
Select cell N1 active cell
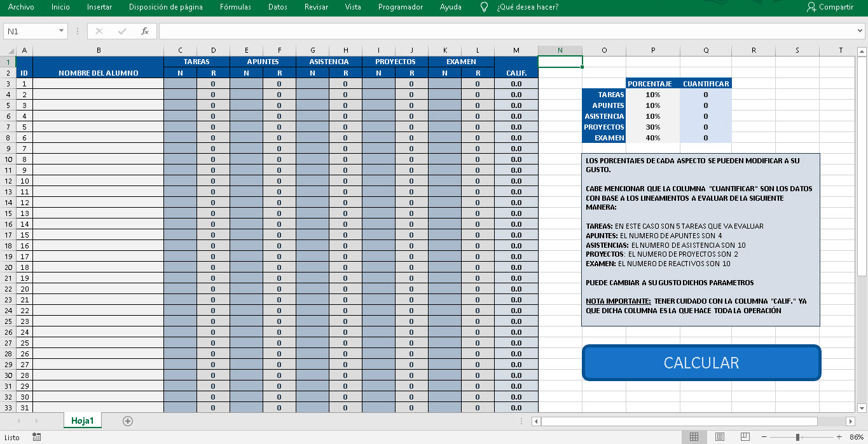coord(560,62)
